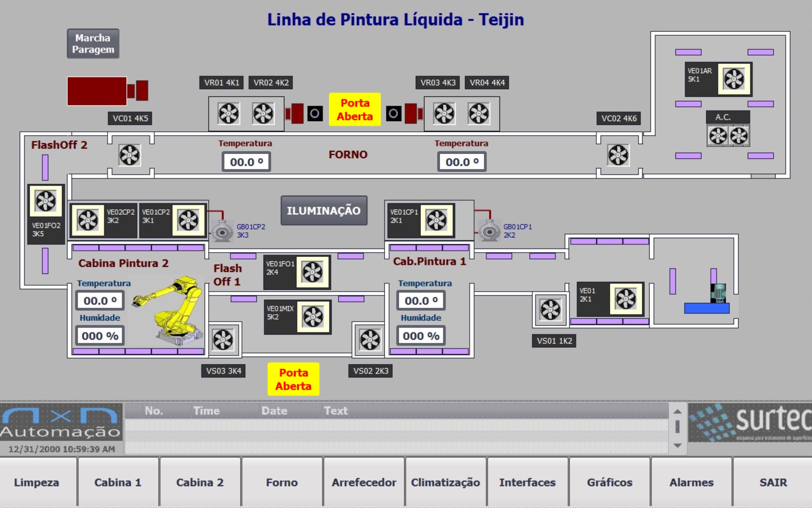The image size is (812, 508).
Task: Click the GB01CP1 2K2 pump icon
Action: 489,232
